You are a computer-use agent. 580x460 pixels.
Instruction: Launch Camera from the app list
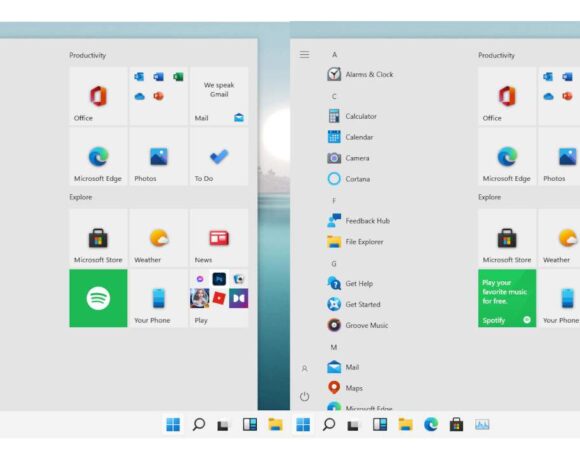(x=348, y=158)
